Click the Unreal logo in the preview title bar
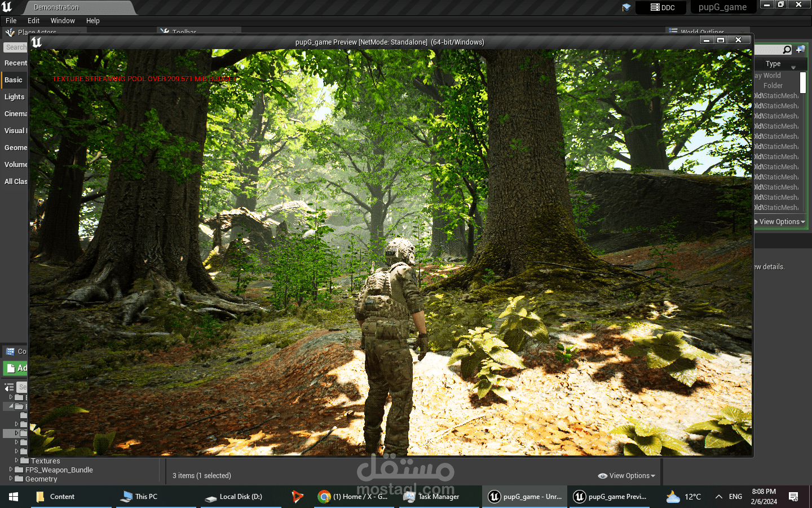This screenshot has width=812, height=508. (37, 42)
